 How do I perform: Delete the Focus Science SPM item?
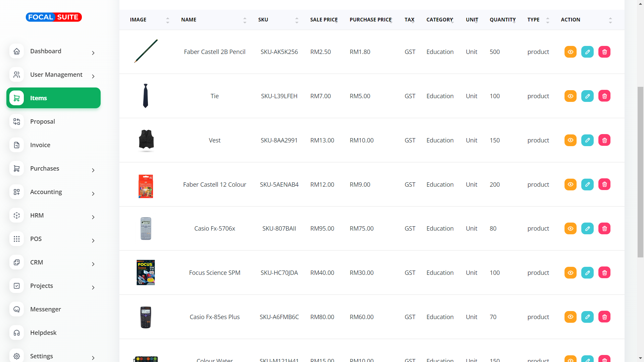(x=604, y=273)
